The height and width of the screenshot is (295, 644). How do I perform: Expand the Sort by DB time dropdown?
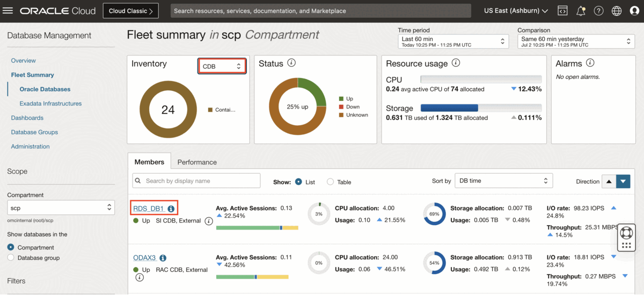[x=503, y=181]
